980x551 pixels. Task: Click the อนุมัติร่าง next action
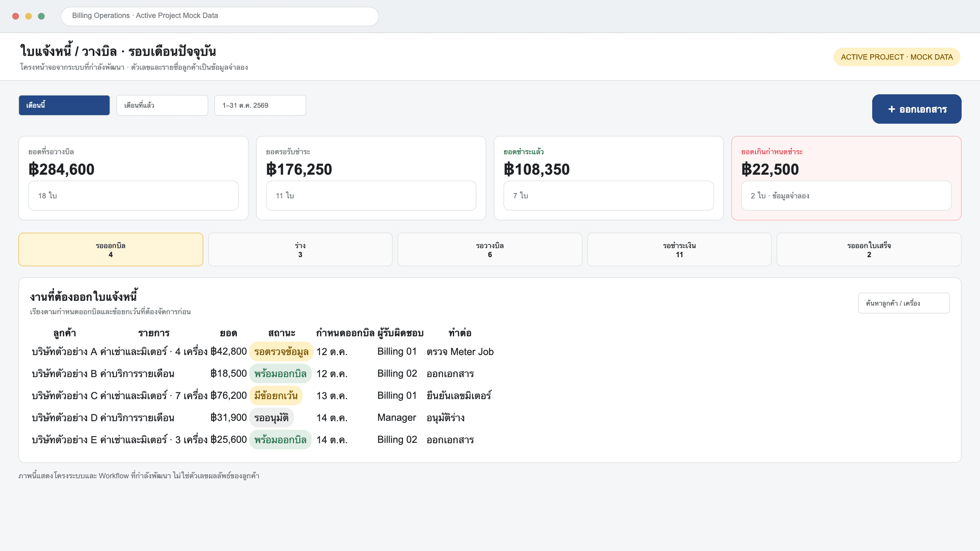click(x=445, y=418)
